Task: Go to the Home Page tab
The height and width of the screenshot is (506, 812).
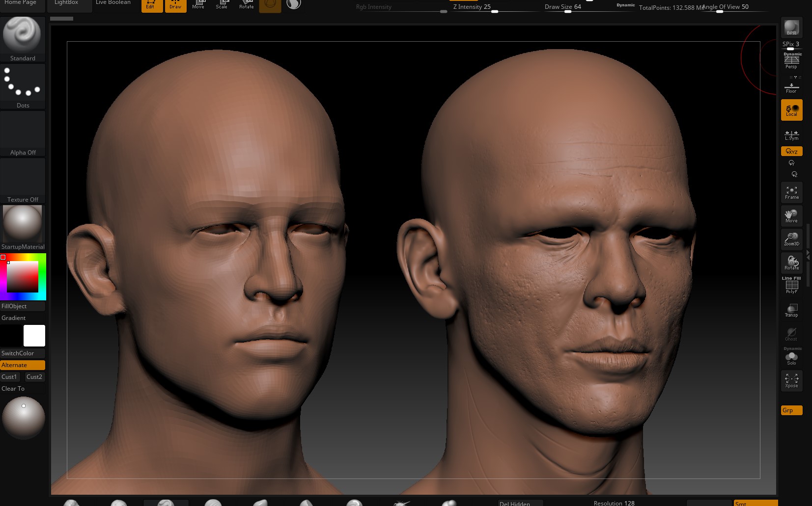Action: pyautogui.click(x=21, y=3)
